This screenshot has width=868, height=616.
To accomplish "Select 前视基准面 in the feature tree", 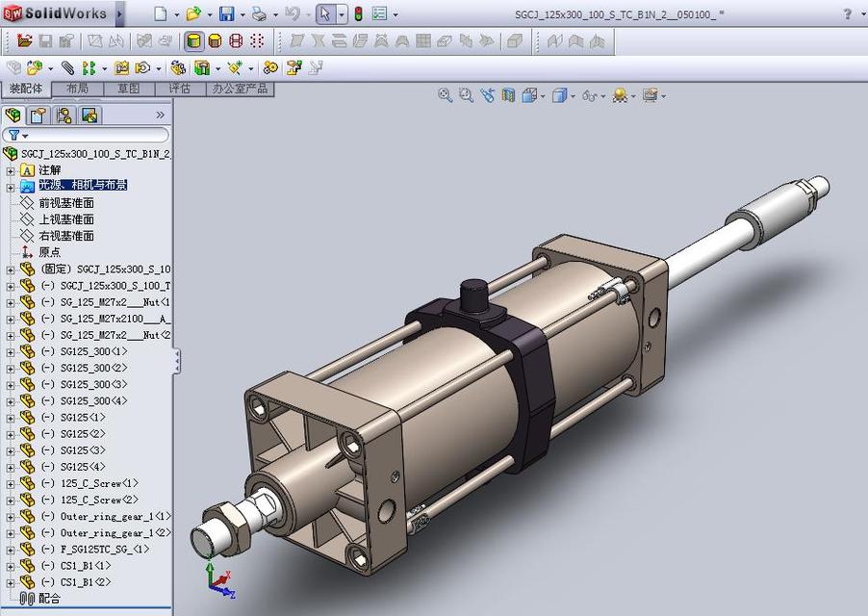I will click(65, 203).
